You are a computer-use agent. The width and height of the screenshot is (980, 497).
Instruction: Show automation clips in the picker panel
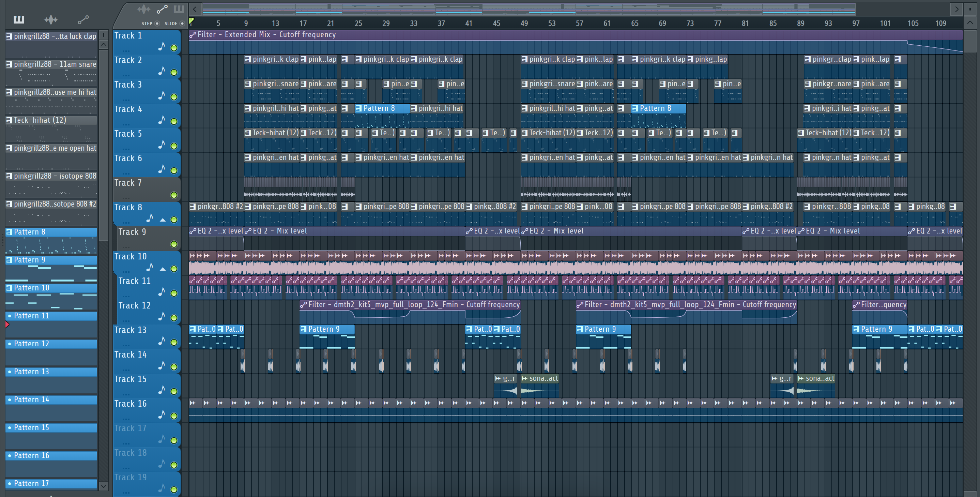(83, 19)
